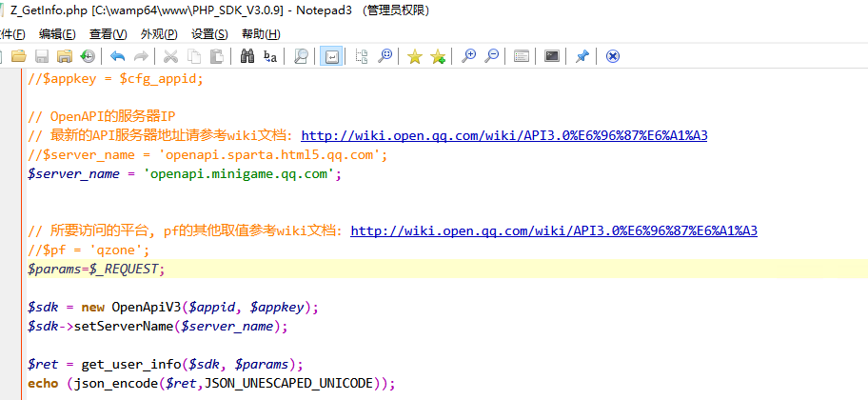
Task: Click 'openapi.minigame.qq.com' string
Action: 239,174
